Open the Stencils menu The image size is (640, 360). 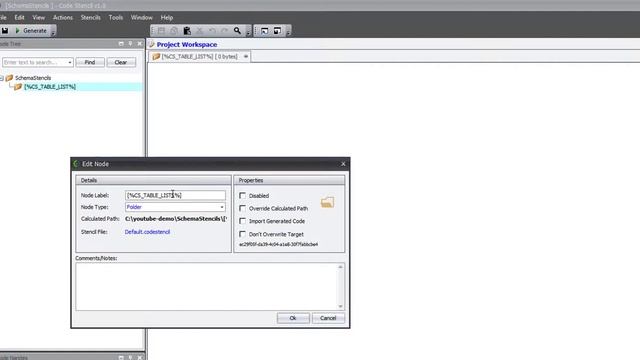pos(91,18)
